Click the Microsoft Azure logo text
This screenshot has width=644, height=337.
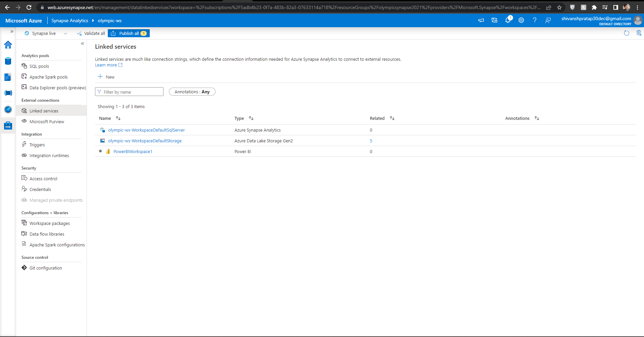click(x=24, y=20)
